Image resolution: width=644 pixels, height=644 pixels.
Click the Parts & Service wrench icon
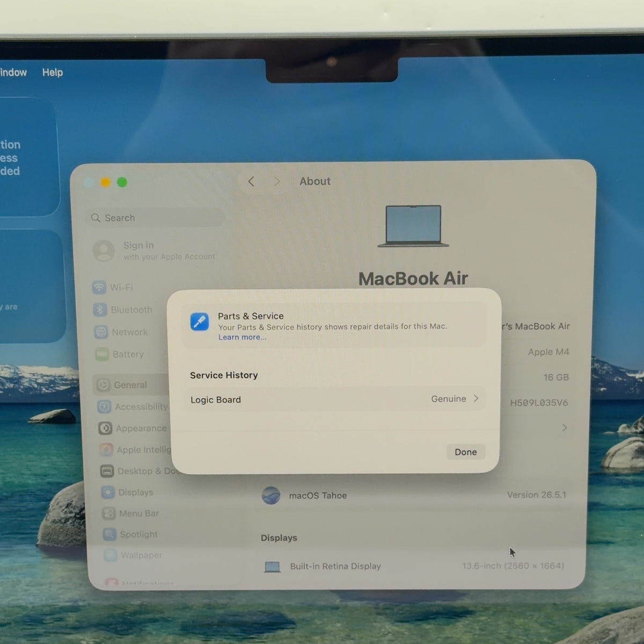click(x=200, y=322)
